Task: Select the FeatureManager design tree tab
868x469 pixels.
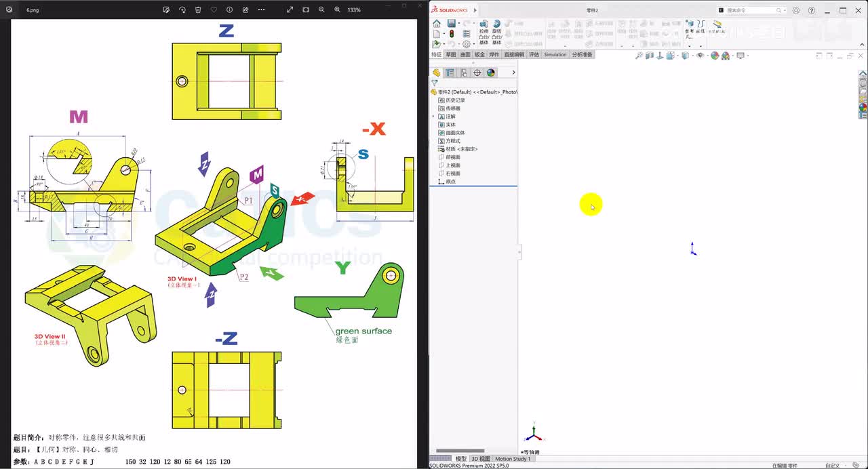Action: tap(437, 73)
